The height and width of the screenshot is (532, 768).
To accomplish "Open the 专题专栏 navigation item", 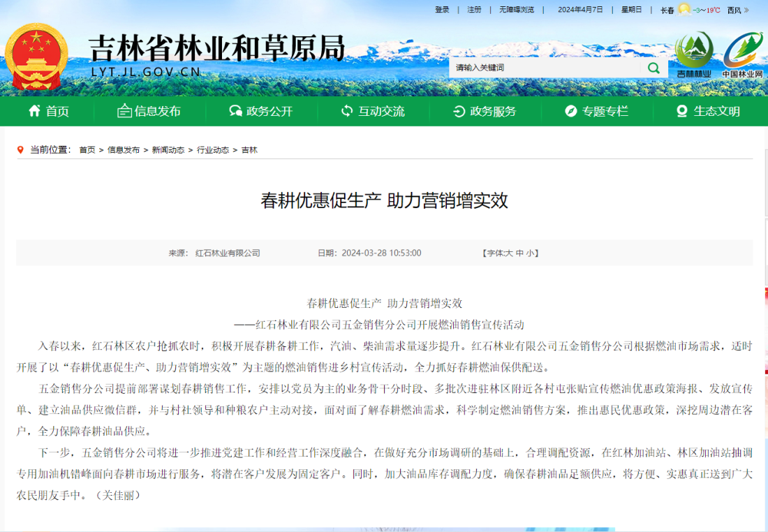I will point(596,111).
